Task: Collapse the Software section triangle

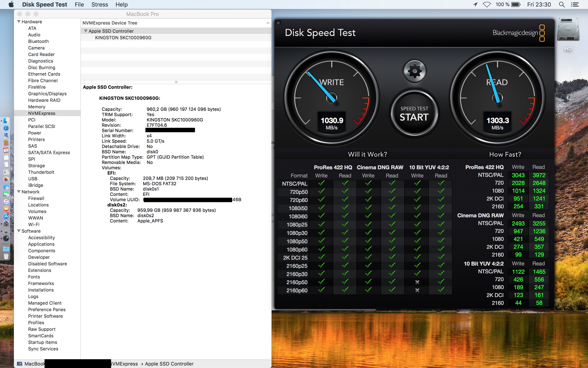Action: point(19,231)
